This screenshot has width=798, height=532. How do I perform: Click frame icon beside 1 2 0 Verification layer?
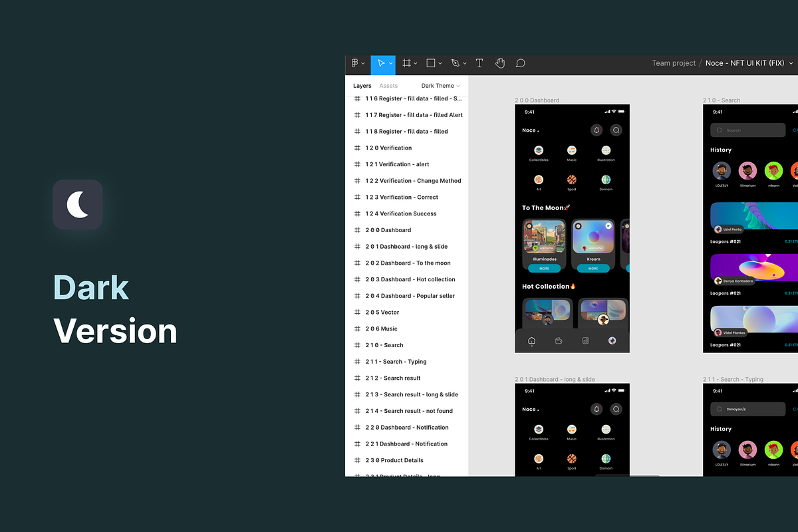357,148
